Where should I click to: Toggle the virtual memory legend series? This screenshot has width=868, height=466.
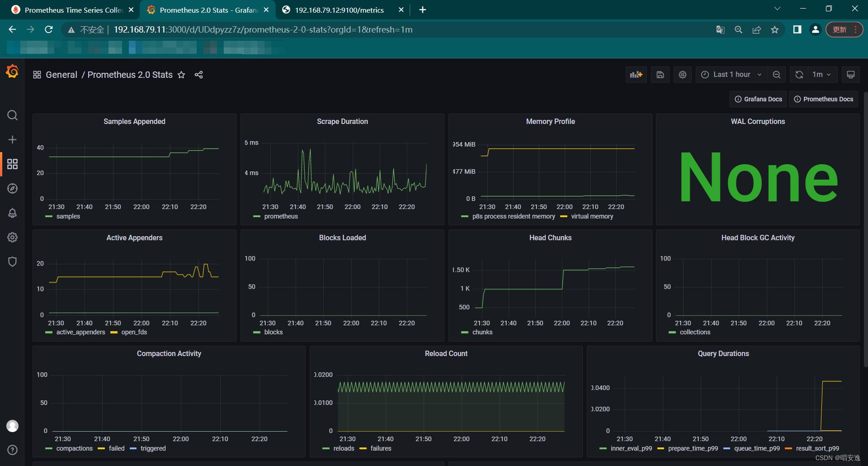592,216
